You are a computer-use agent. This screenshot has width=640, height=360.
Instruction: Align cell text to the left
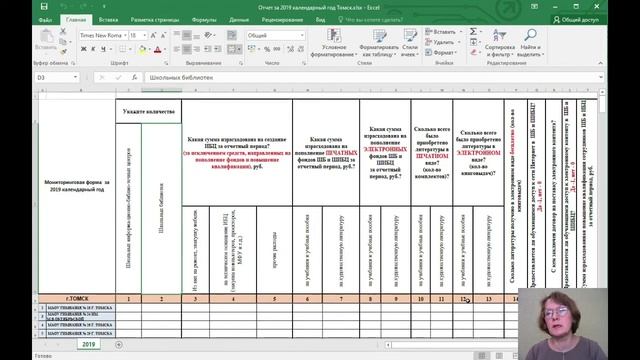[177, 49]
